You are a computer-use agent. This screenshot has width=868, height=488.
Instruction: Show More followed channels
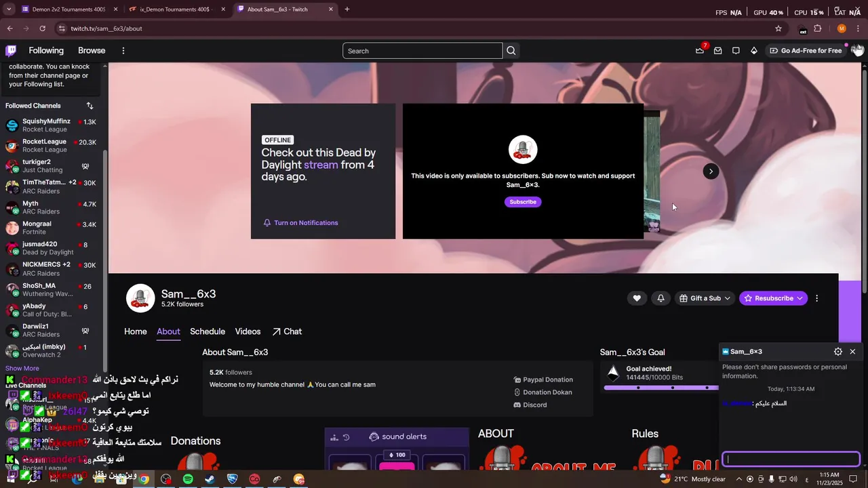22,369
